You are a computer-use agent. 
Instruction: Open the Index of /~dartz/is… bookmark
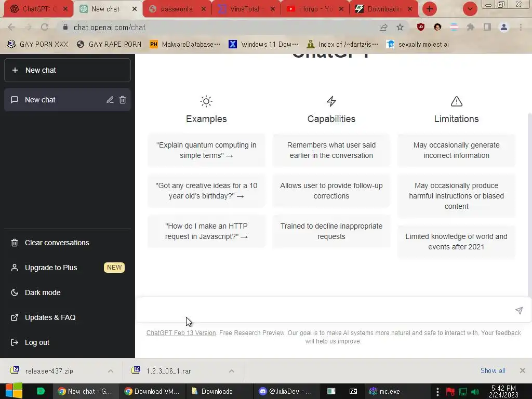coord(342,45)
